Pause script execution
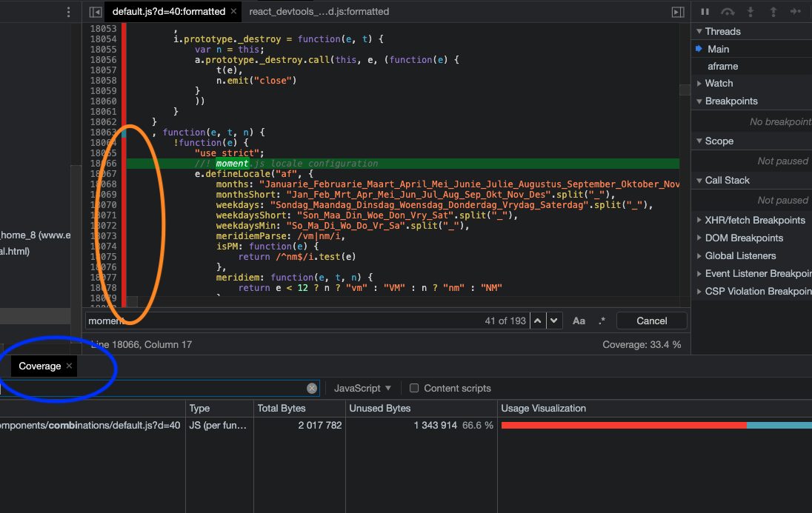Screen dimensions: 812x513 pyautogui.click(x=705, y=11)
